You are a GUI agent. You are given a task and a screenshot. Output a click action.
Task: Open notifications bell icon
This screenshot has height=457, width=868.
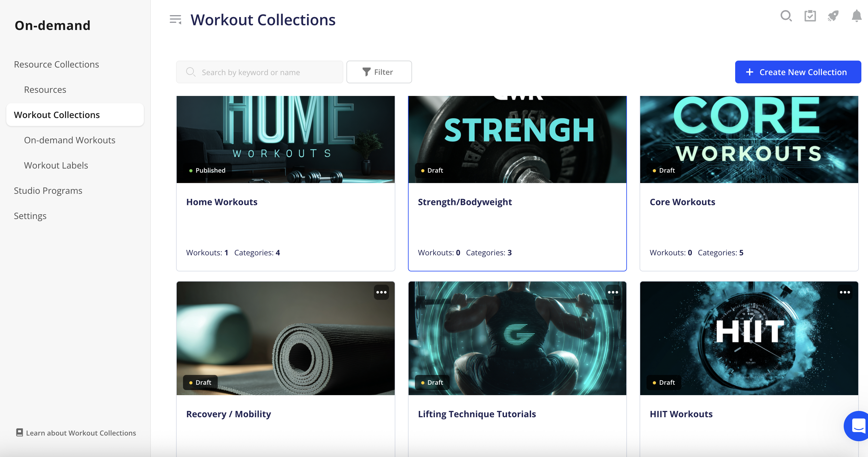pos(856,16)
